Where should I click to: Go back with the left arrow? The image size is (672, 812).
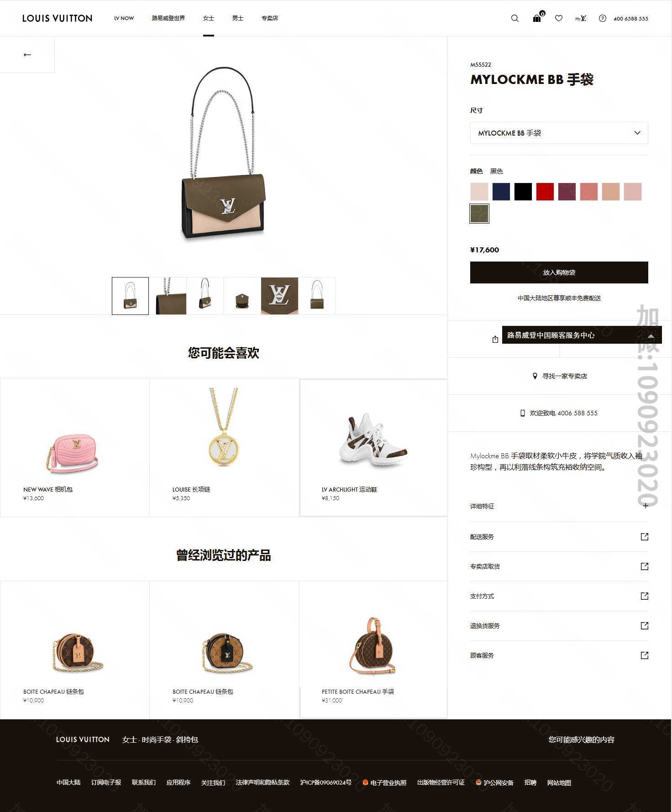point(27,55)
